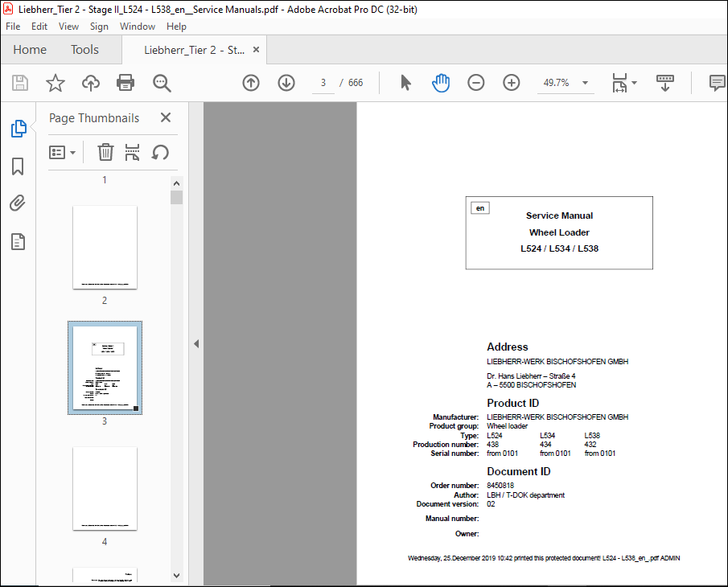Screen dimensions: 728x587
Task: Click the Print Pages thumbnail toolbar icon
Action: pos(132,152)
